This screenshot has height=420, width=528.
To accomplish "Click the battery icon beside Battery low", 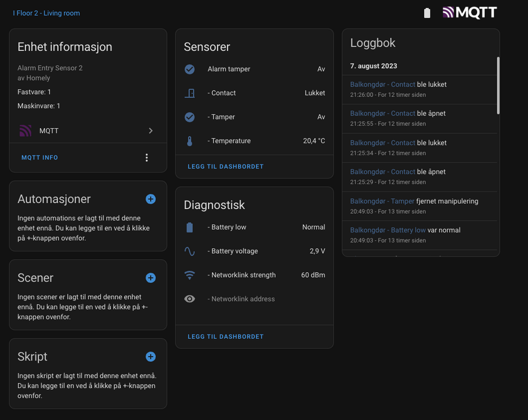I will [189, 227].
